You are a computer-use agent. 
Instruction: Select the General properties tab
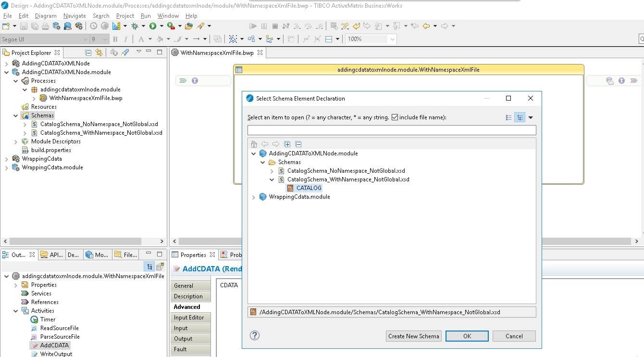click(191, 286)
